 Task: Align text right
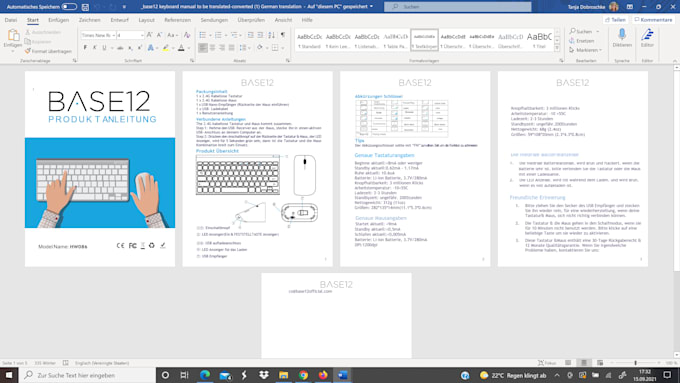click(222, 48)
